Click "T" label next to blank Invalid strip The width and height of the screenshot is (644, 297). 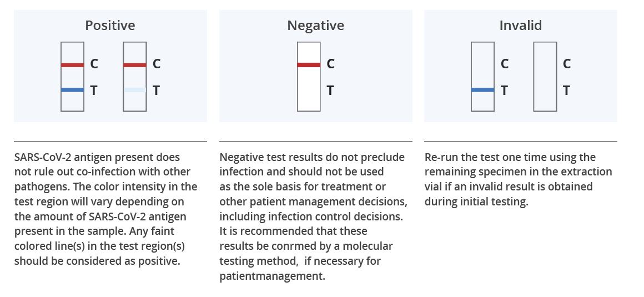point(566,90)
